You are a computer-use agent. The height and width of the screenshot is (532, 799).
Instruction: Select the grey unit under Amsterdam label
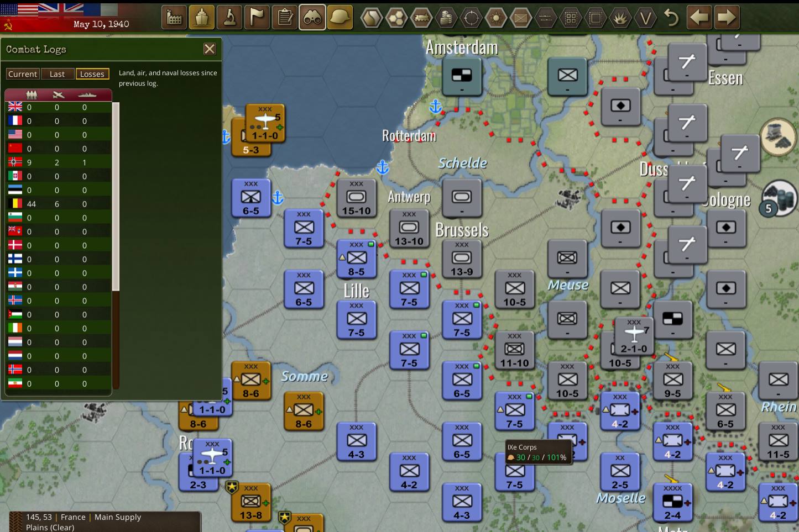tap(462, 76)
